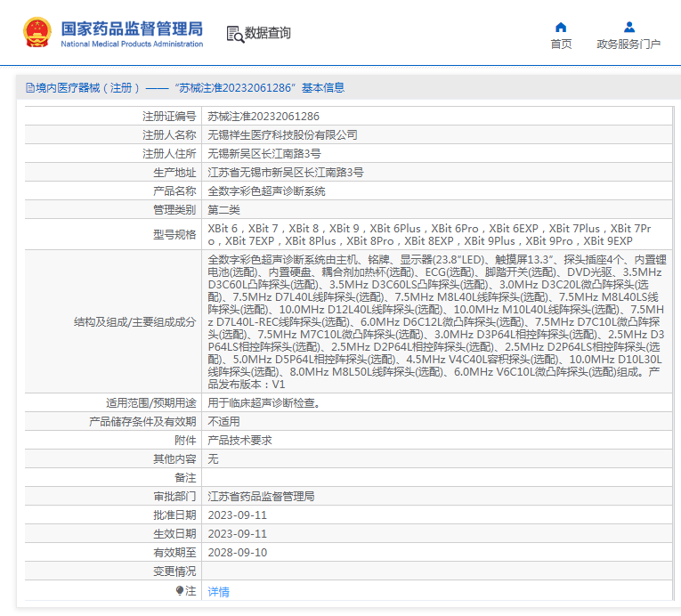This screenshot has height=616, width=681.
Task: Select 无锡新吴区长江南路3号 registrant address cell
Action: (x=264, y=154)
